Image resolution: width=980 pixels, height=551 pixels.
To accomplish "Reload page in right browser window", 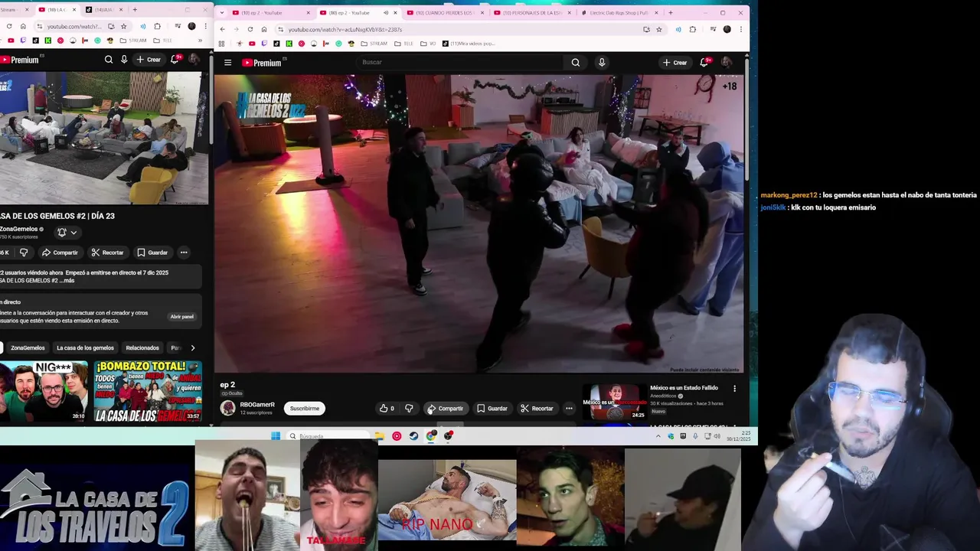I will (x=250, y=29).
